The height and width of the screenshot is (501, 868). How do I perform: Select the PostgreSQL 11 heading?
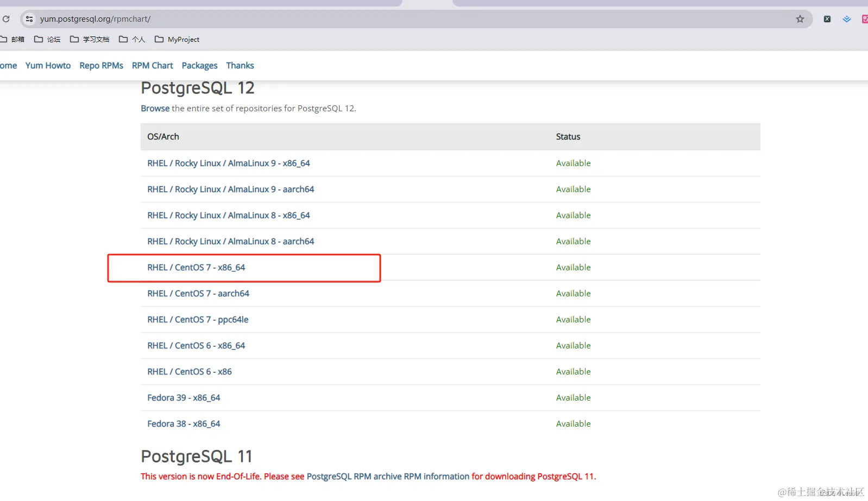tap(197, 456)
